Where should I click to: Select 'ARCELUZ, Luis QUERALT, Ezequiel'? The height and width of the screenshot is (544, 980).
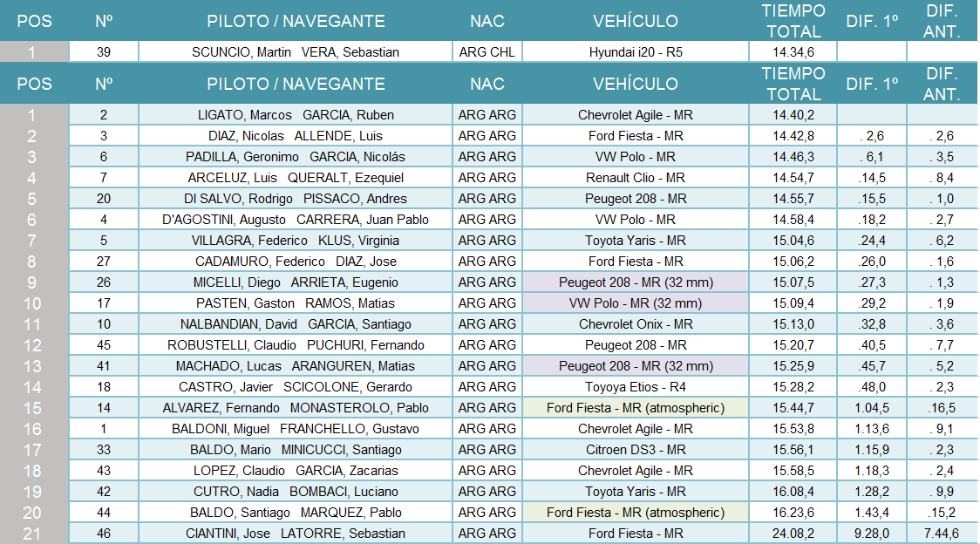(295, 178)
